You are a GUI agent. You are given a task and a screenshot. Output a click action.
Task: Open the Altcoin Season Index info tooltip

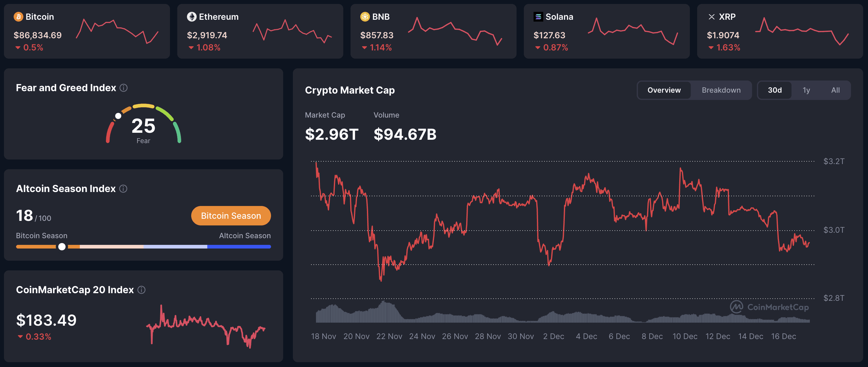click(123, 189)
